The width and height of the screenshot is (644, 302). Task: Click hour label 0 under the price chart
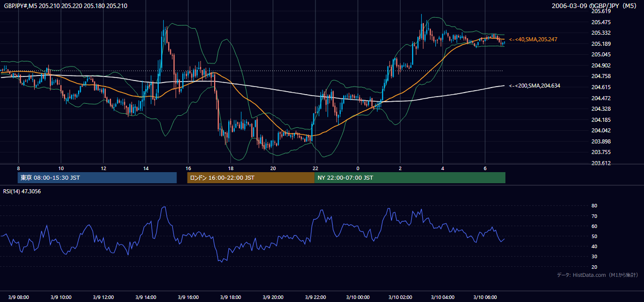click(x=358, y=168)
